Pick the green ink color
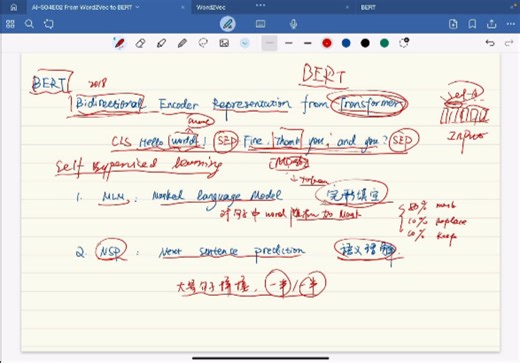Image resolution: width=520 pixels, height=363 pixels. [x=384, y=43]
